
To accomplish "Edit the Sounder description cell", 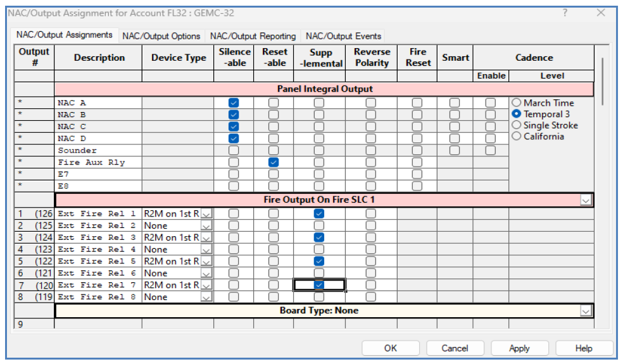I will point(98,151).
